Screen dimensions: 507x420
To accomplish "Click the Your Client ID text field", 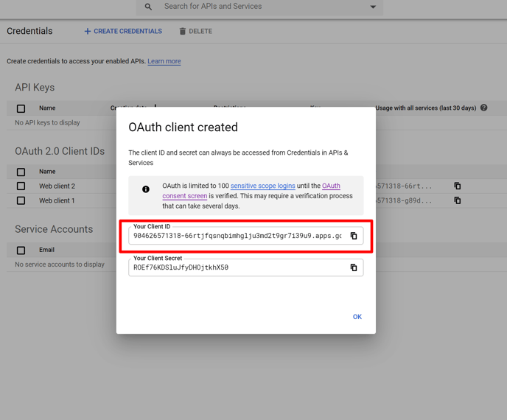I will click(245, 236).
